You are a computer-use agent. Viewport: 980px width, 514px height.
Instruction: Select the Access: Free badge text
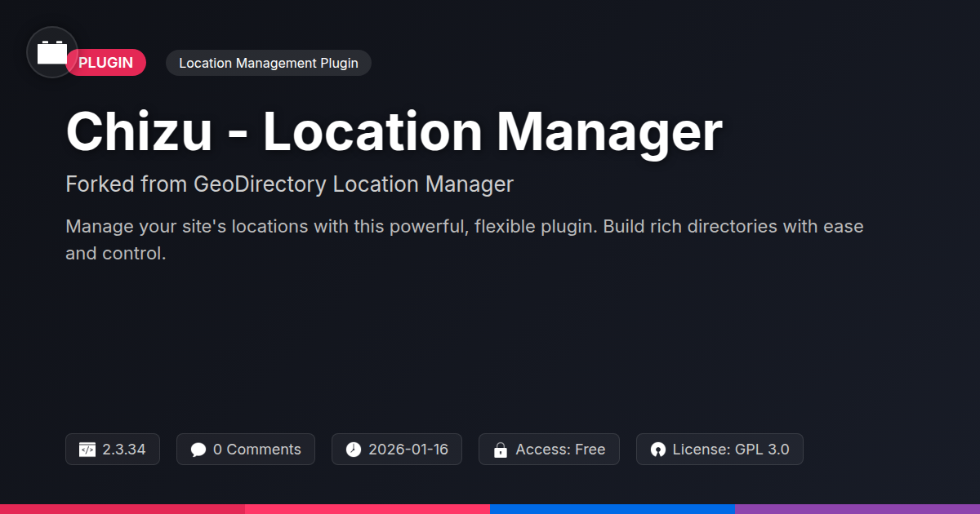point(561,450)
